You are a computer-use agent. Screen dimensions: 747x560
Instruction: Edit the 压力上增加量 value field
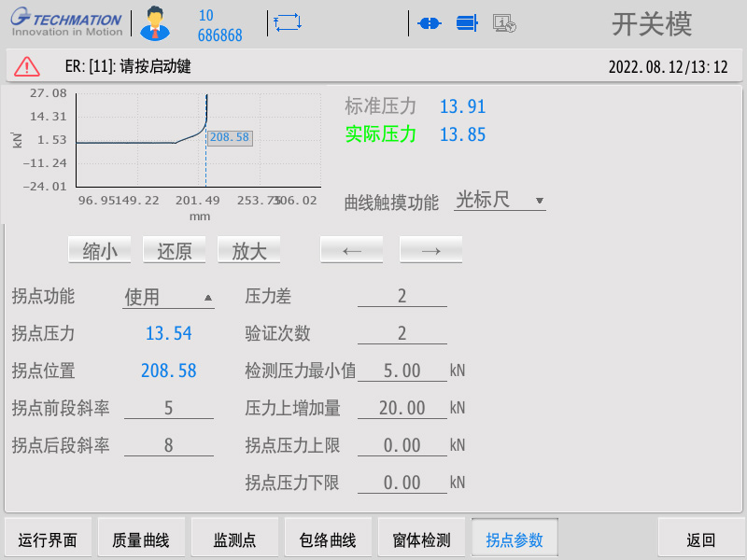pos(402,409)
